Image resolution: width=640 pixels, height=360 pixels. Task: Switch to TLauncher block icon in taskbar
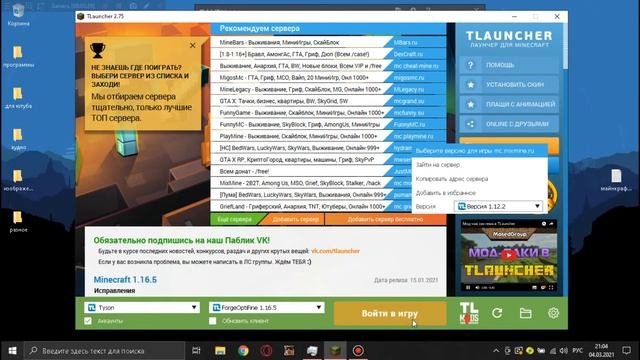tap(335, 351)
